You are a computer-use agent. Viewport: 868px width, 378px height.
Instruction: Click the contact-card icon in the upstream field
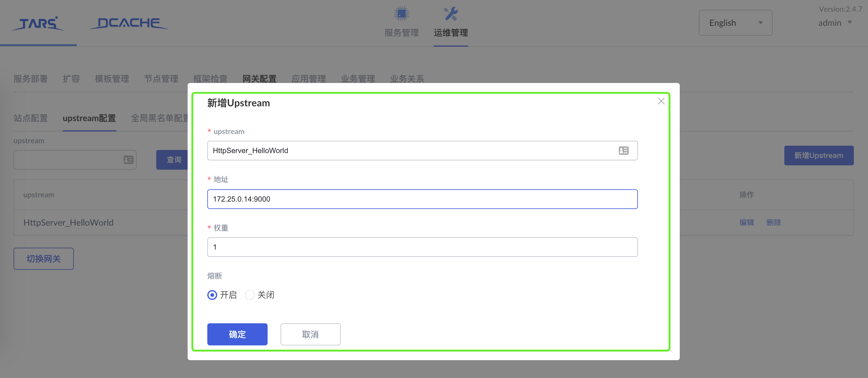click(623, 151)
